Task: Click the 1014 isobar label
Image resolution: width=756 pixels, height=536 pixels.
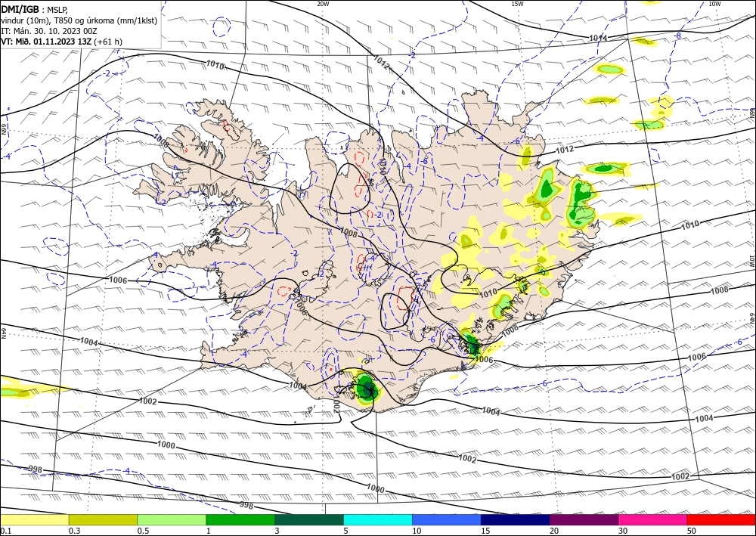Action: coord(598,38)
